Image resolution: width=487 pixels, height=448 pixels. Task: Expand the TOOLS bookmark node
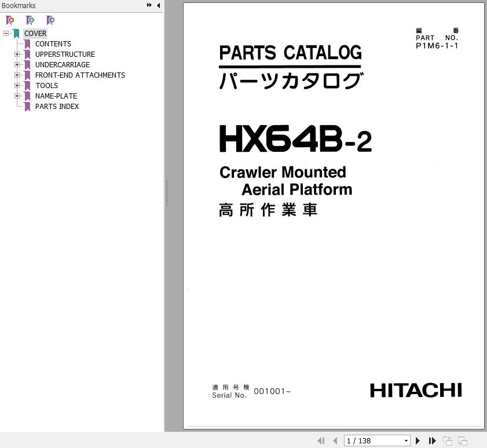17,86
